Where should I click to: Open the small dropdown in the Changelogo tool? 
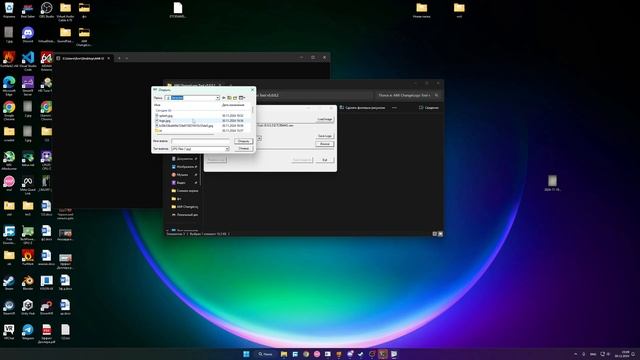point(259,138)
